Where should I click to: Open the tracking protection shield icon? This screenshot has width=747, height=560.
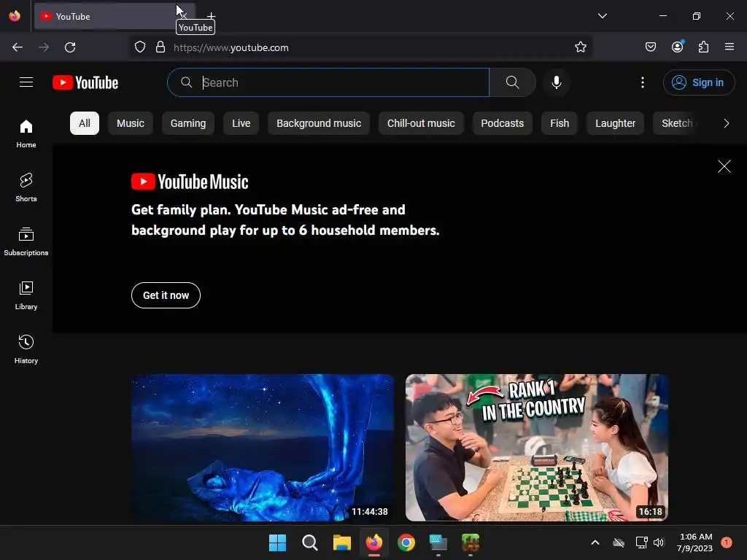point(139,47)
